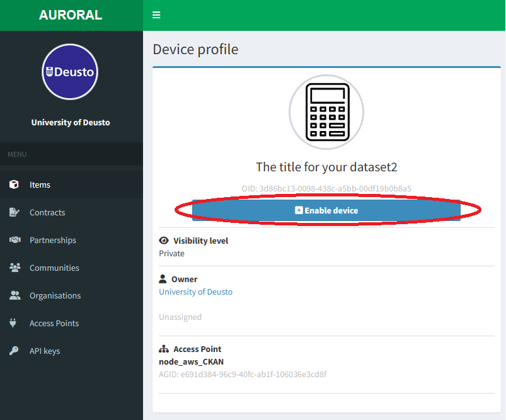The width and height of the screenshot is (506, 420).
Task: Click the Deusto organisation logo
Action: coord(70,72)
